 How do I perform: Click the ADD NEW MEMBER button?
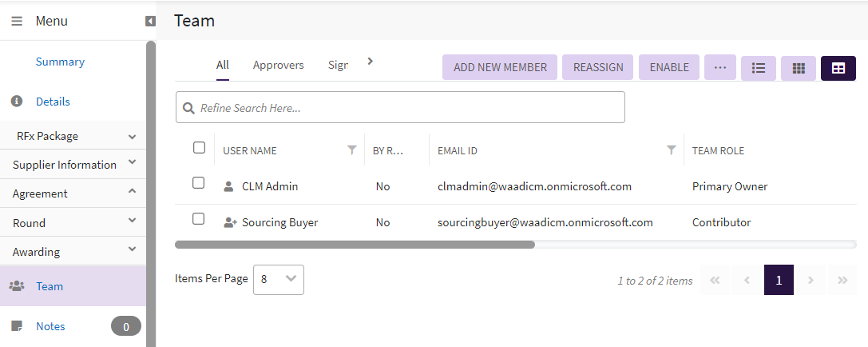click(x=500, y=68)
